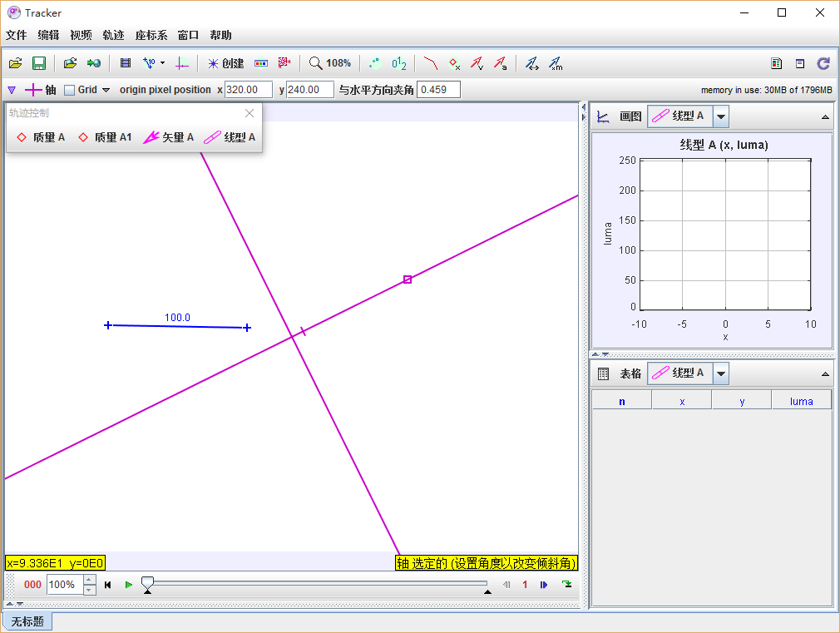Toggle the coordinate axes toolbar icon
Viewport: 840px width, 633px height.
point(182,63)
